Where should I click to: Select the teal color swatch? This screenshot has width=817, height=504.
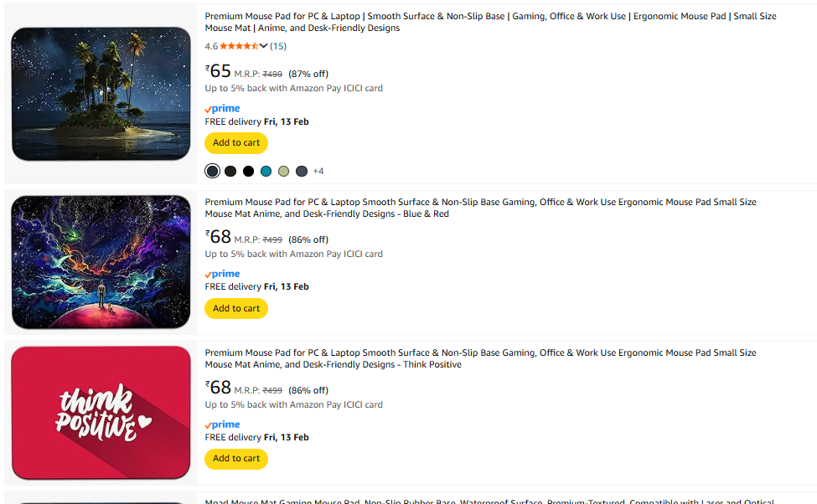point(266,172)
